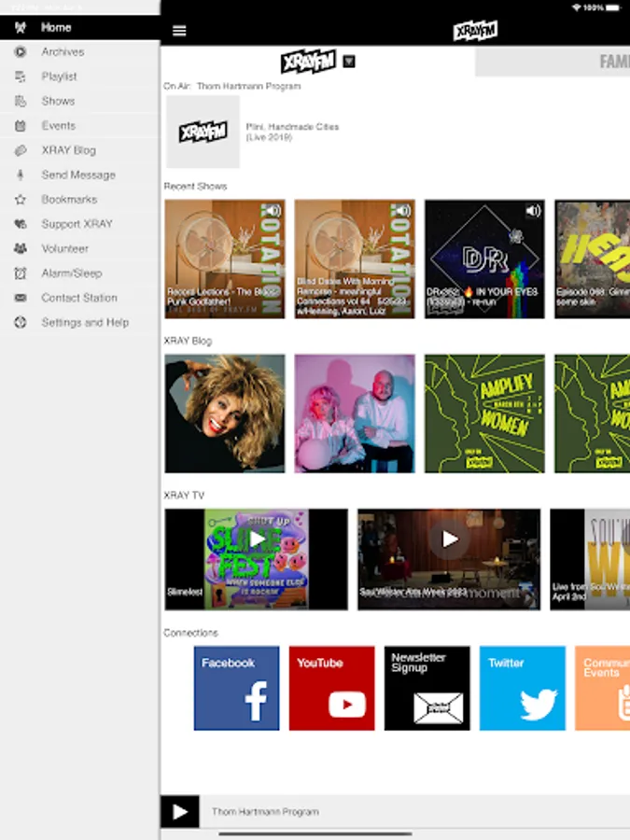The height and width of the screenshot is (840, 630).
Task: Expand the station dropdown beside XRAYFM logo
Action: coord(349,62)
